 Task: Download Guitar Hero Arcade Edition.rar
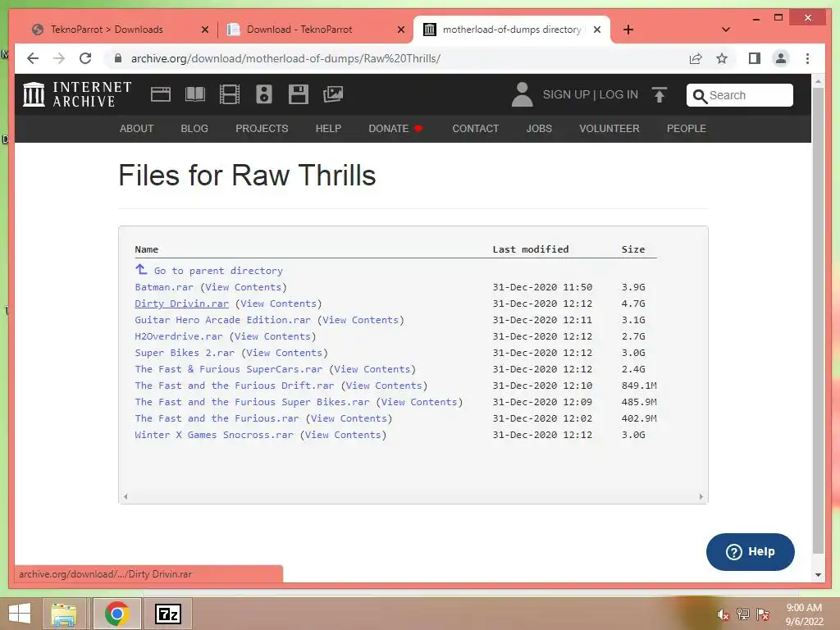coord(223,320)
